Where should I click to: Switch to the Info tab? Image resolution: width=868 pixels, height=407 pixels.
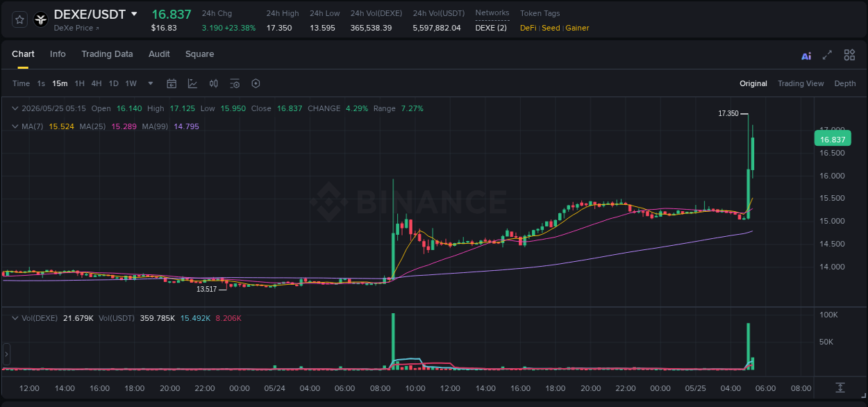[x=58, y=54]
